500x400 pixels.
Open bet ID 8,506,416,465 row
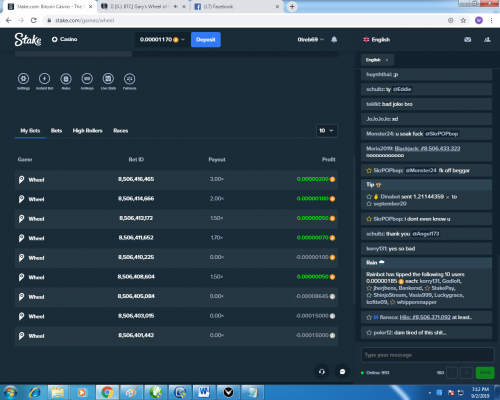(176, 179)
